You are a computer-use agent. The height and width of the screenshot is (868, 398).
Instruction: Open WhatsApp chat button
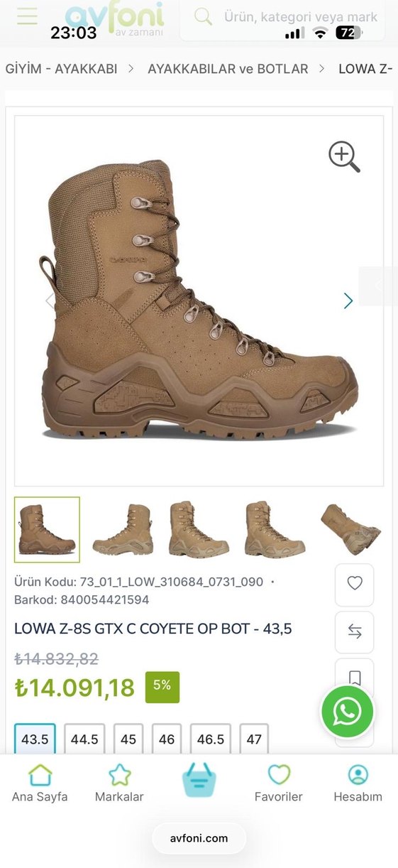point(347,711)
